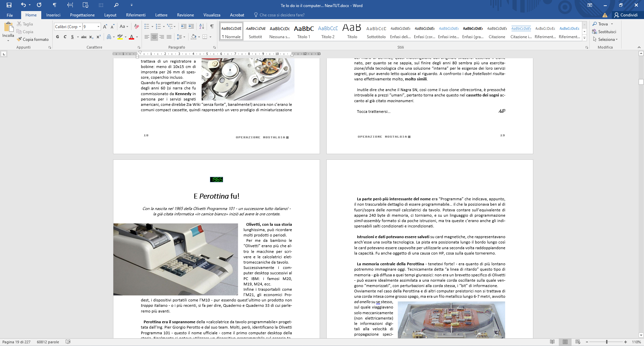Click the 110% zoom level

(x=636, y=342)
